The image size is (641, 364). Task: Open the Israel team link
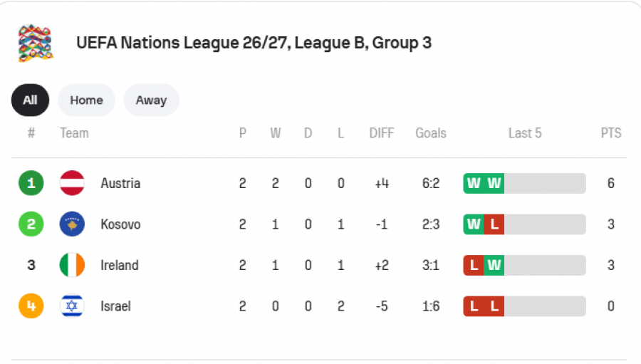pos(115,306)
